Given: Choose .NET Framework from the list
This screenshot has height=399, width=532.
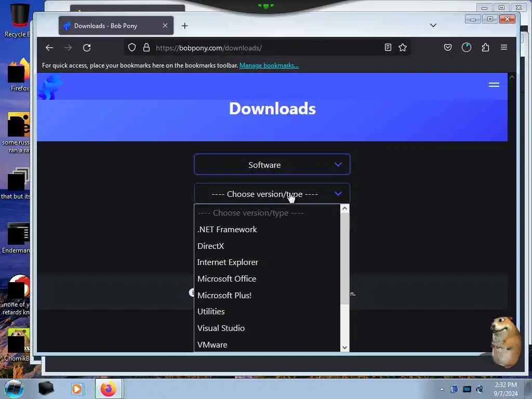Looking at the screenshot, I should tap(267, 230).
